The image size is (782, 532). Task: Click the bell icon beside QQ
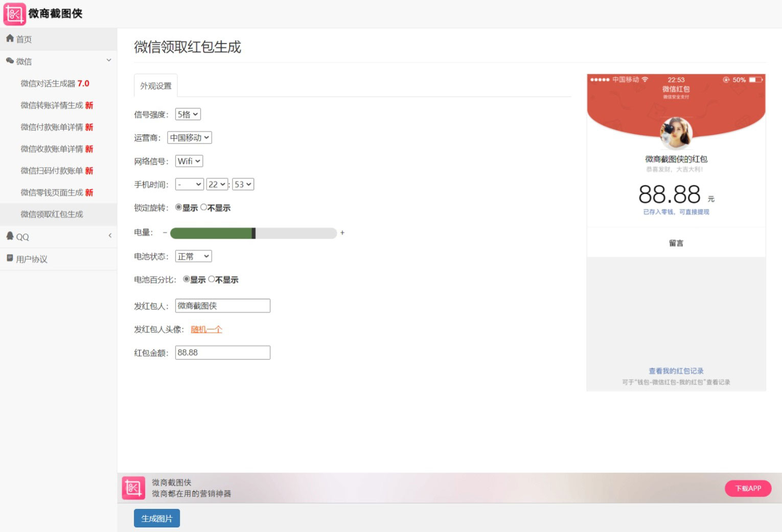pyautogui.click(x=10, y=236)
